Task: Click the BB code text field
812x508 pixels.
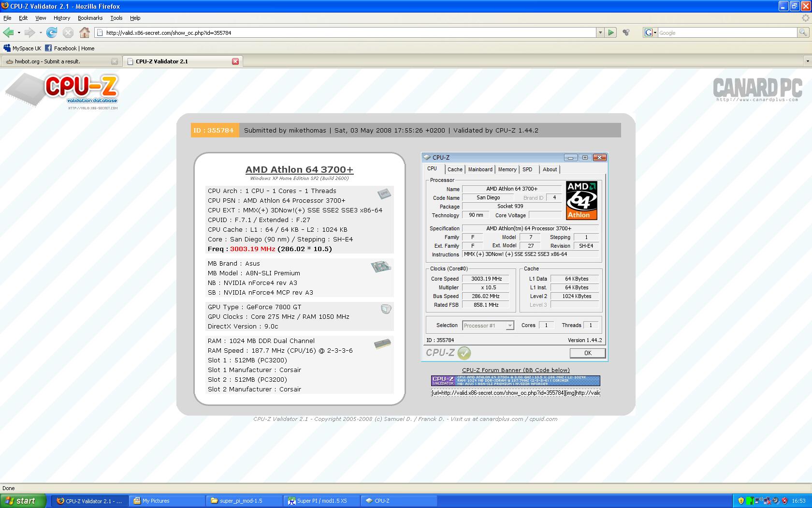Action: [x=516, y=393]
